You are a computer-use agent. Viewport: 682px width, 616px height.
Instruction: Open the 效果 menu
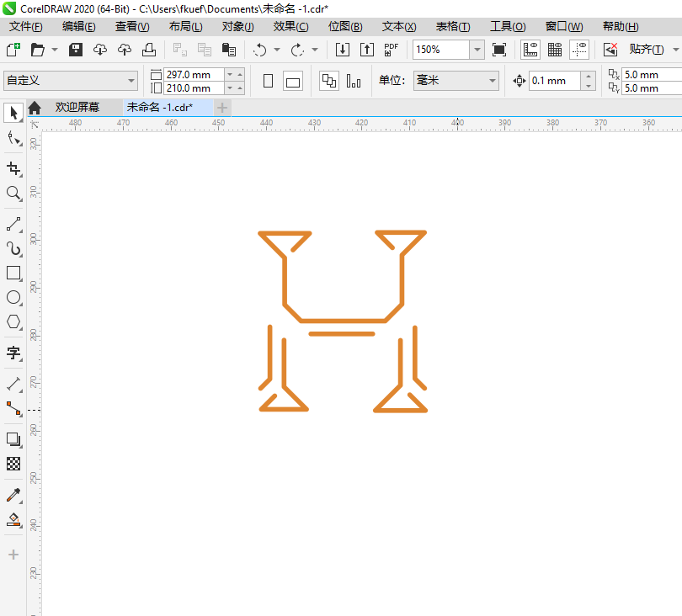click(x=290, y=27)
